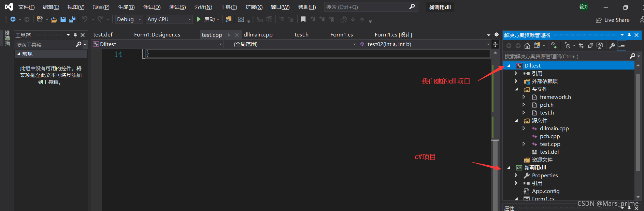Expand the 外部依赖项 node

pos(516,81)
